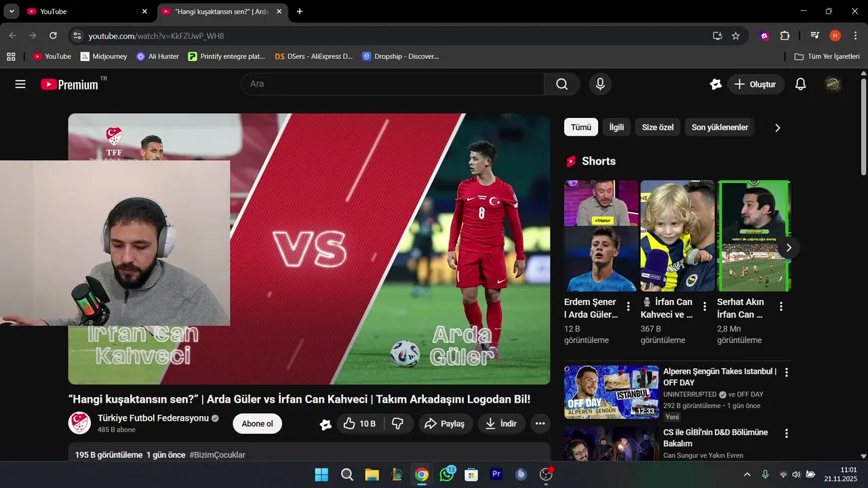868x488 pixels.
Task: Open the İrfan Can Kahveci short thumbnail
Action: pos(677,236)
